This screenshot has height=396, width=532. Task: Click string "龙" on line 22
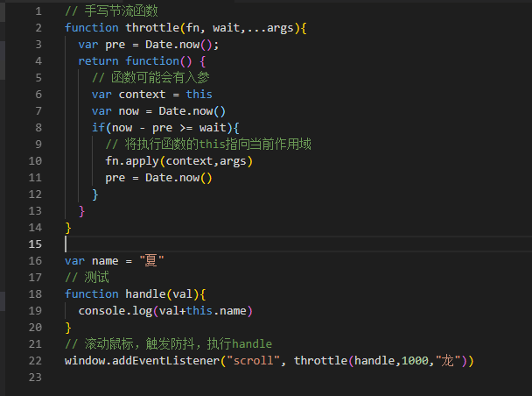[448, 361]
